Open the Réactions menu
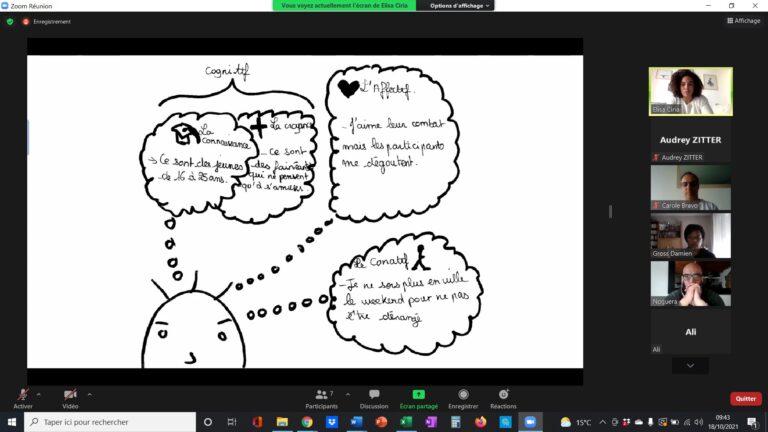 pos(503,397)
